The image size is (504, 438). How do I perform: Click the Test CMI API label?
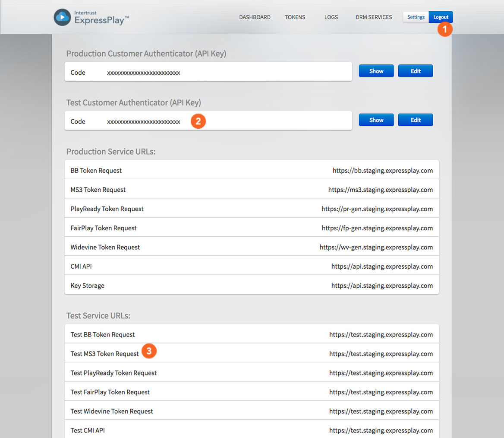pyautogui.click(x=88, y=430)
